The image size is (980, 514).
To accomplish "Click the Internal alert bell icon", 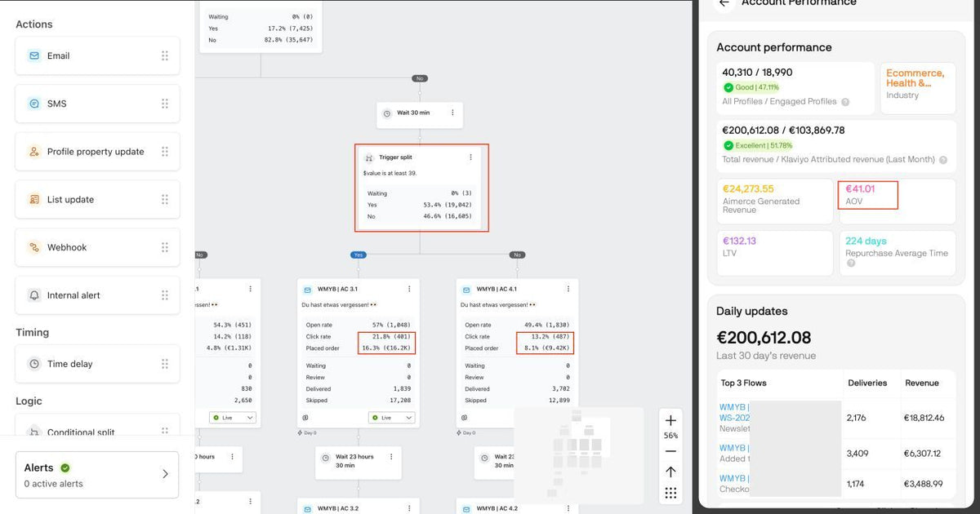I will [x=34, y=295].
